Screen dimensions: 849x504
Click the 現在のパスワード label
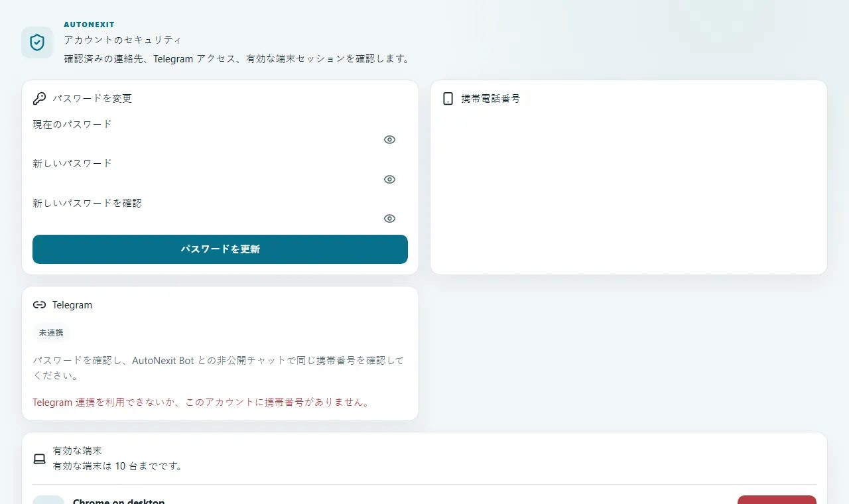72,124
